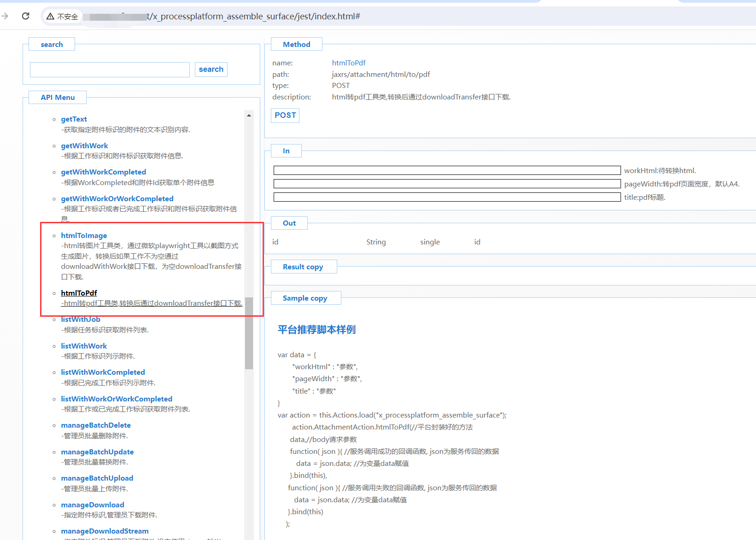Click the not-secure warning icon

tap(50, 17)
